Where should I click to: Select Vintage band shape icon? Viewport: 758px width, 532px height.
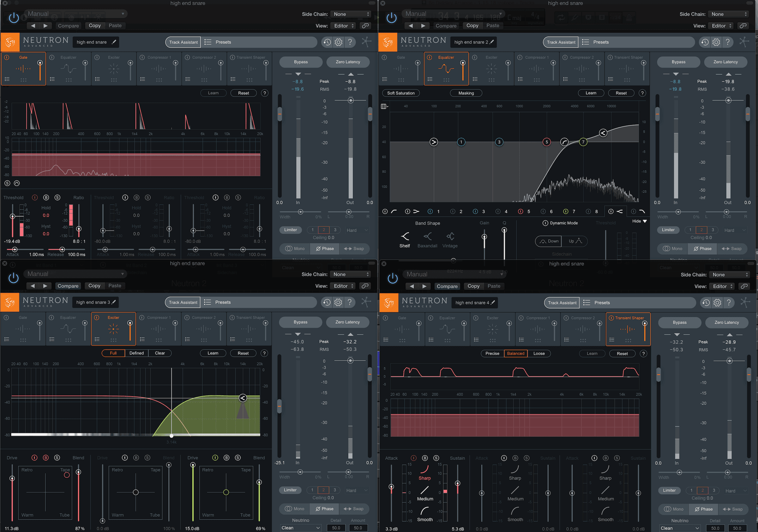pyautogui.click(x=450, y=236)
